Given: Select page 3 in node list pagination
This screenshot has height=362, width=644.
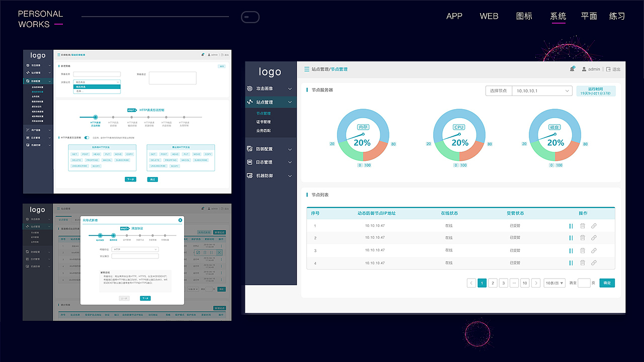Looking at the screenshot, I should pos(504,283).
